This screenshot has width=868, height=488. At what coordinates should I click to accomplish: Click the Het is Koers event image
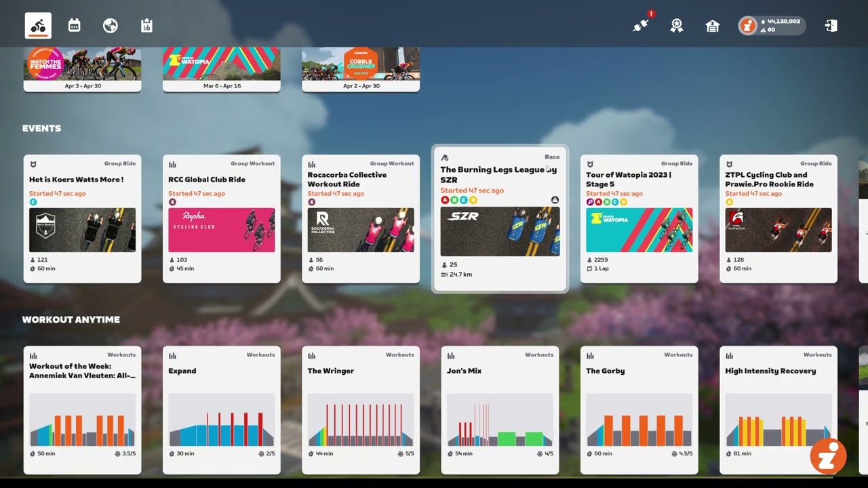click(83, 230)
